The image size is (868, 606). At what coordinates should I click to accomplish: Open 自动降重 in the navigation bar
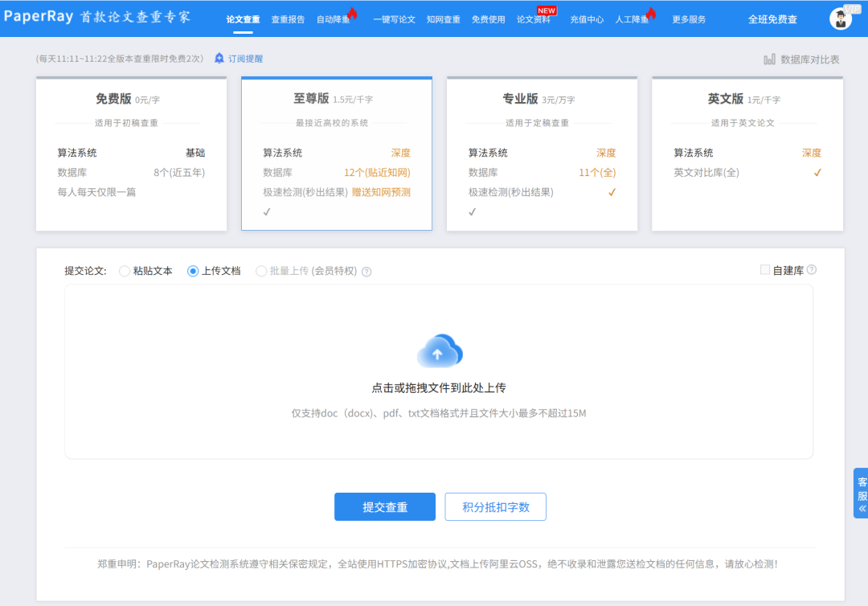tap(333, 19)
